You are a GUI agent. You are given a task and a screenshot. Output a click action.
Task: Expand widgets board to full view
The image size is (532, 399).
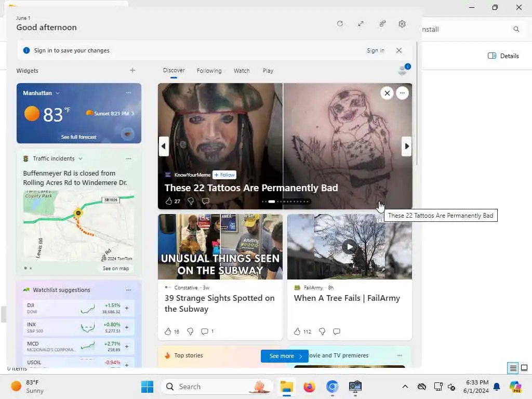point(361,24)
